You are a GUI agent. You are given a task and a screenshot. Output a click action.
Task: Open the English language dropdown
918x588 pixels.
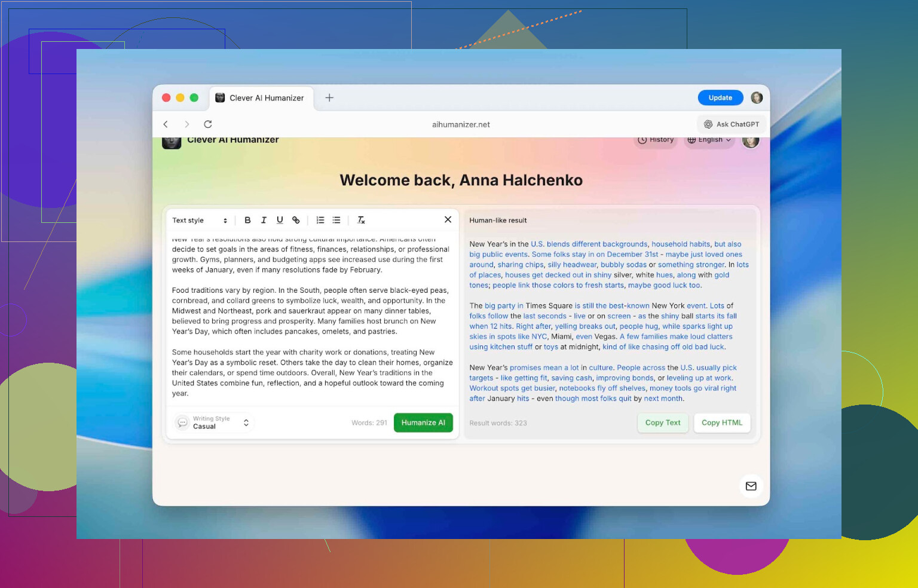pos(709,140)
